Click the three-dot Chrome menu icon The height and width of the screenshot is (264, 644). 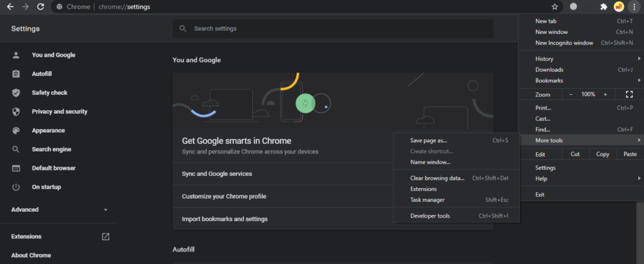click(634, 6)
